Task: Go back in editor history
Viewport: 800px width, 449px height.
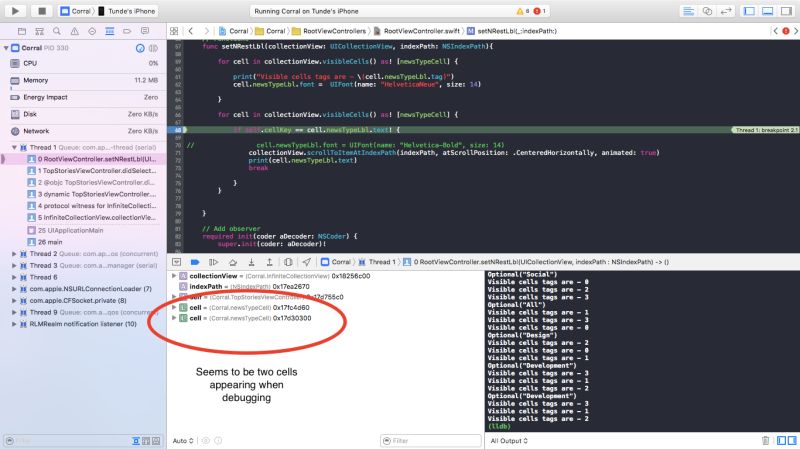Action: point(191,31)
